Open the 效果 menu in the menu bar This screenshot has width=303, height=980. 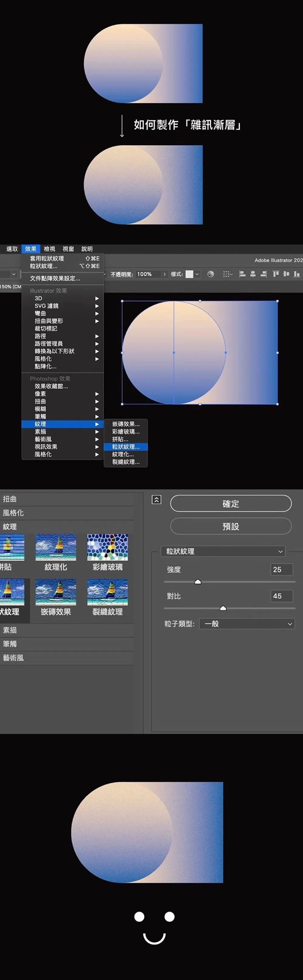[x=31, y=249]
